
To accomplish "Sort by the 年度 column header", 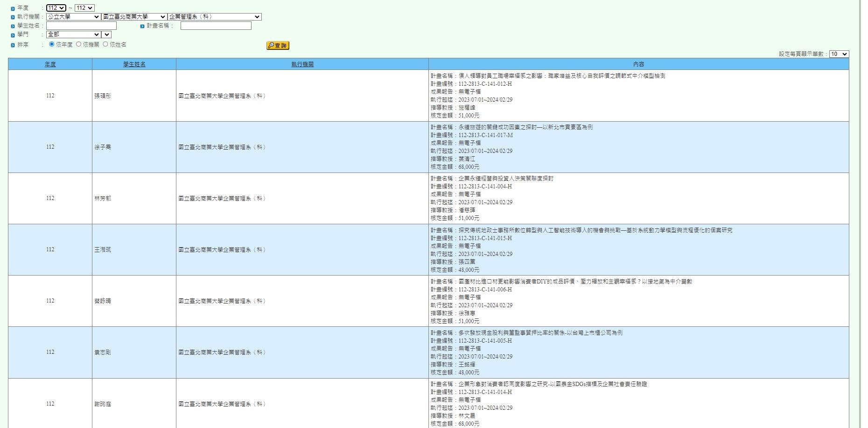I will [50, 64].
